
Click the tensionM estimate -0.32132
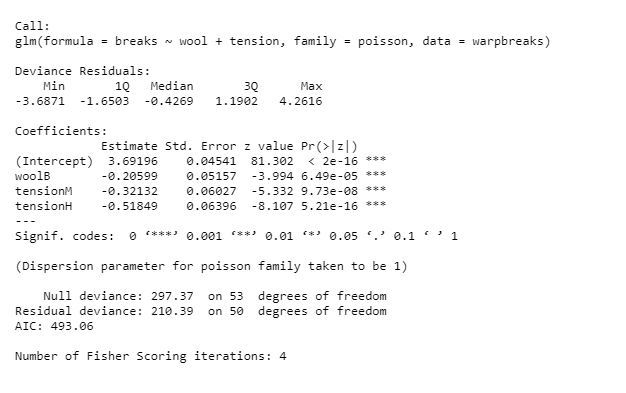[129, 191]
